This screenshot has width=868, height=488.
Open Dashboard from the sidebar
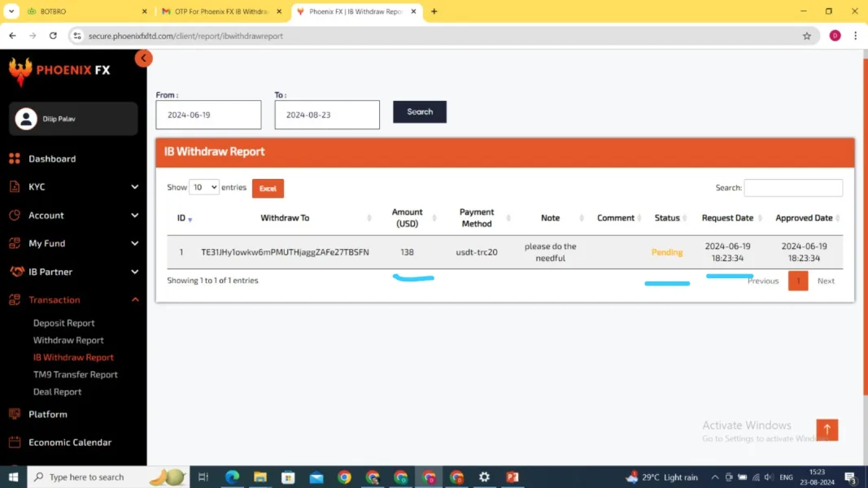(52, 159)
